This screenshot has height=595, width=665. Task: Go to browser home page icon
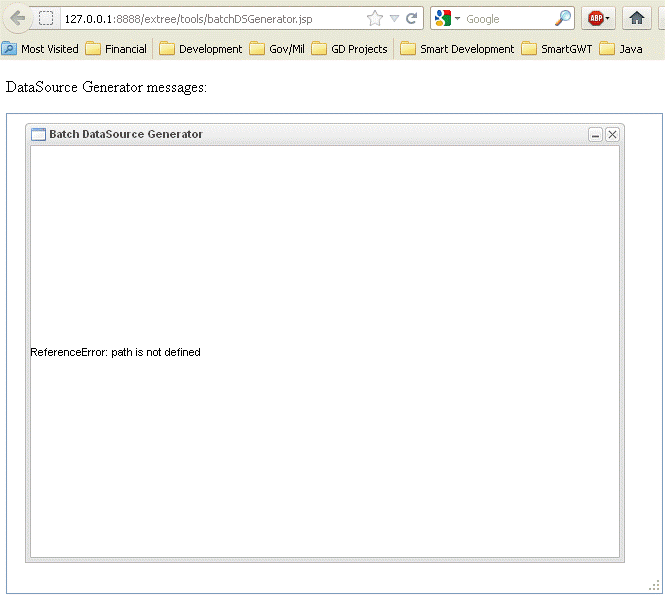click(x=636, y=18)
